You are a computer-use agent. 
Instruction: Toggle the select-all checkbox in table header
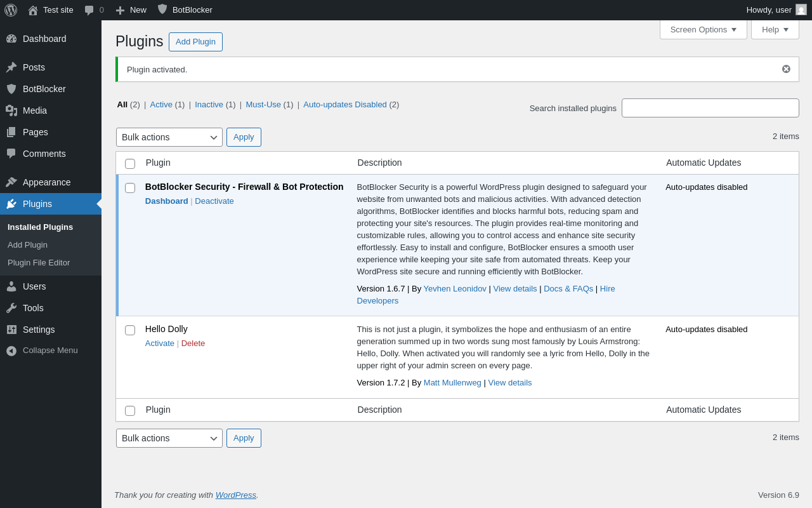[x=130, y=164]
